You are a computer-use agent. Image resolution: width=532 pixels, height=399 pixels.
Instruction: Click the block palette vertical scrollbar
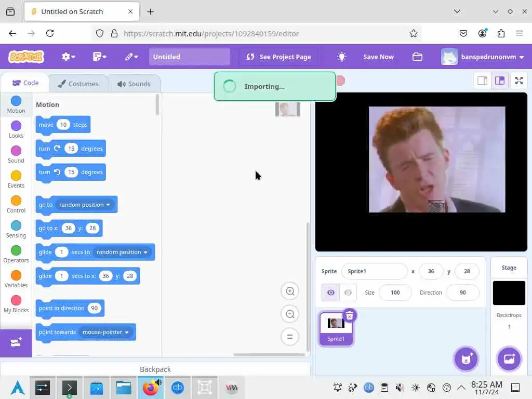coord(157,104)
